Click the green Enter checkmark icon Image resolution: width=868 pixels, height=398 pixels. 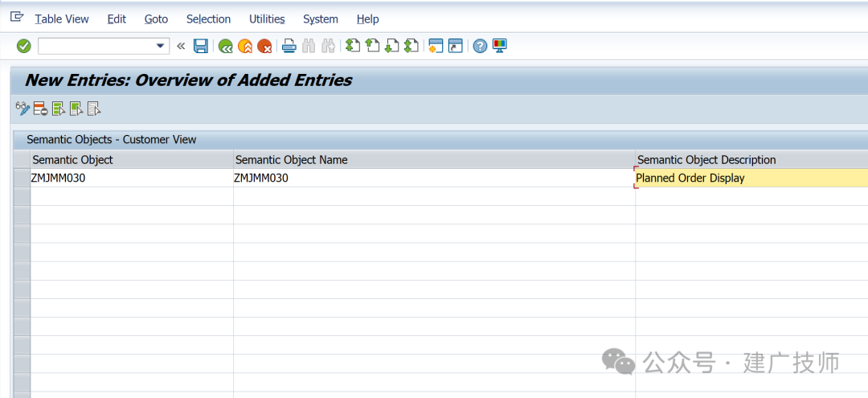tap(24, 46)
